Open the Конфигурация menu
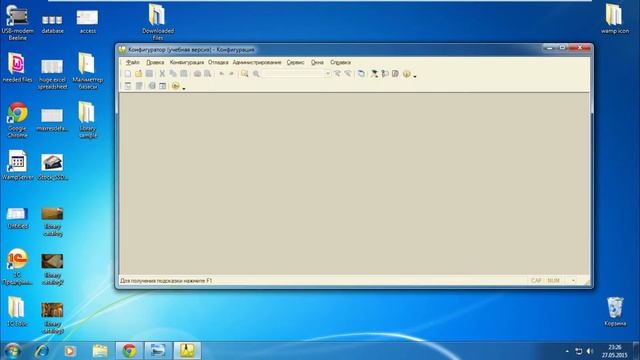This screenshot has height=360, width=640. click(x=187, y=62)
